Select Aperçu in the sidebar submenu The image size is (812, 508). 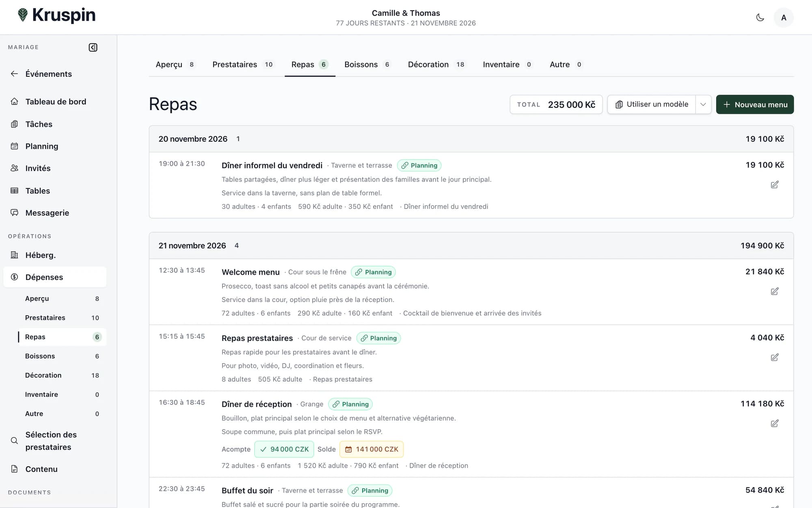62,299
